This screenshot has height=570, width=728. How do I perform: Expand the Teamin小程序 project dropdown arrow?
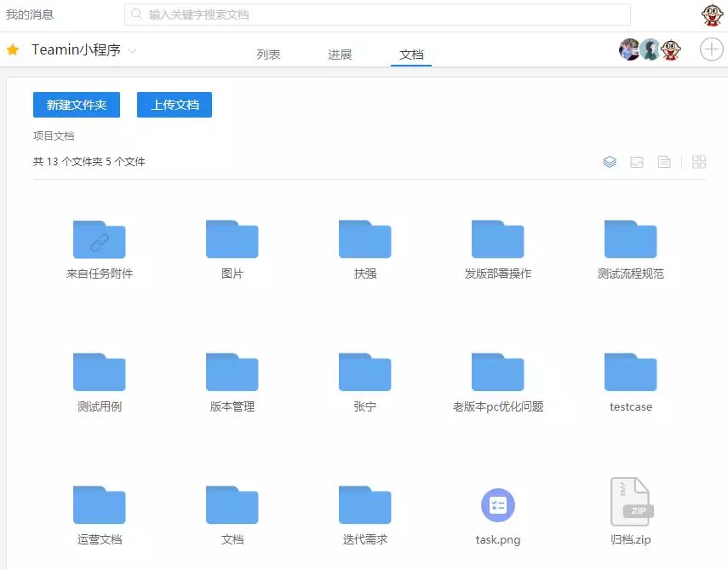point(132,51)
